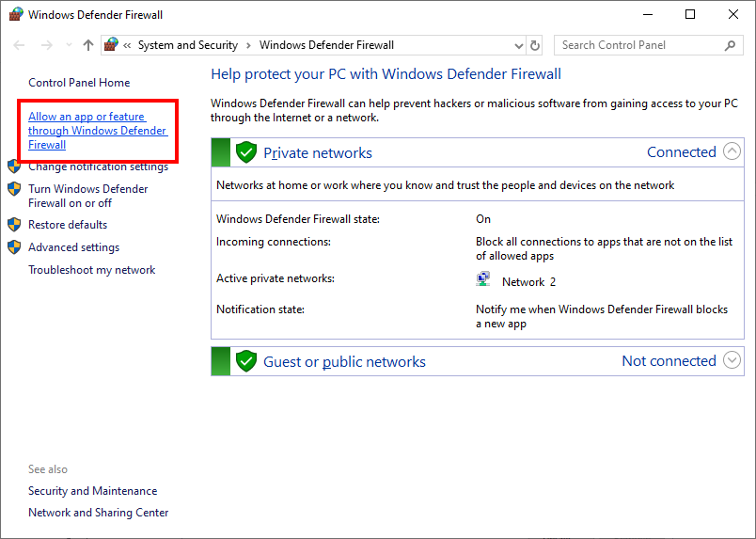Click Guest or public networks heading

(x=344, y=362)
